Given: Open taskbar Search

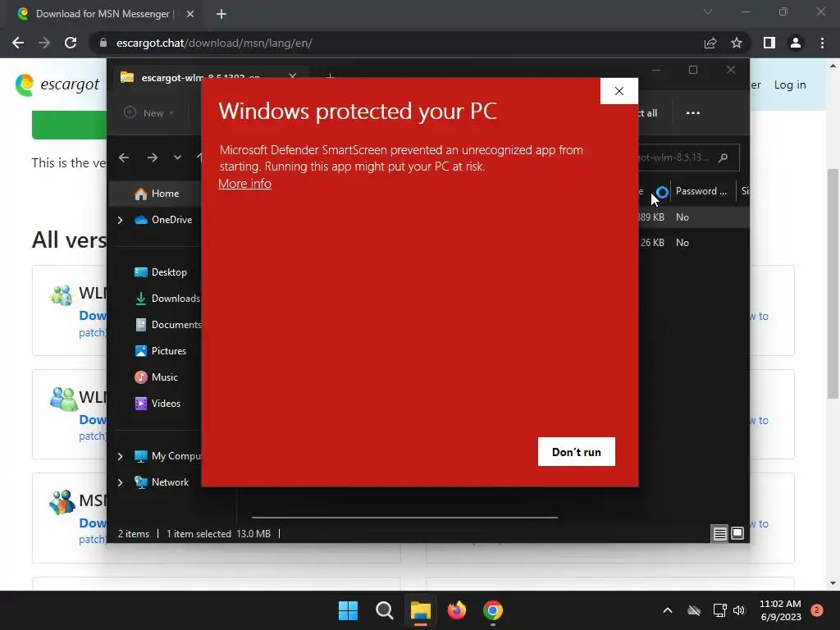Looking at the screenshot, I should click(x=384, y=610).
